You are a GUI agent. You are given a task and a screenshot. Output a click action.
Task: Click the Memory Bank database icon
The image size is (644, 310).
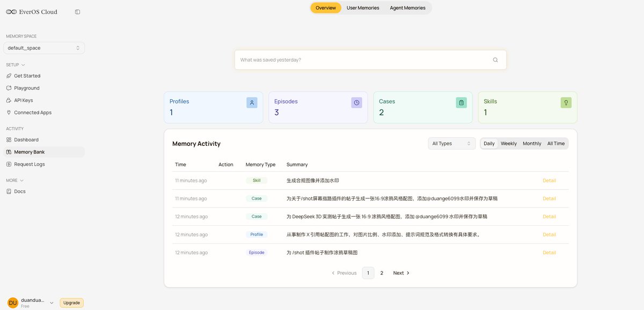tap(9, 152)
